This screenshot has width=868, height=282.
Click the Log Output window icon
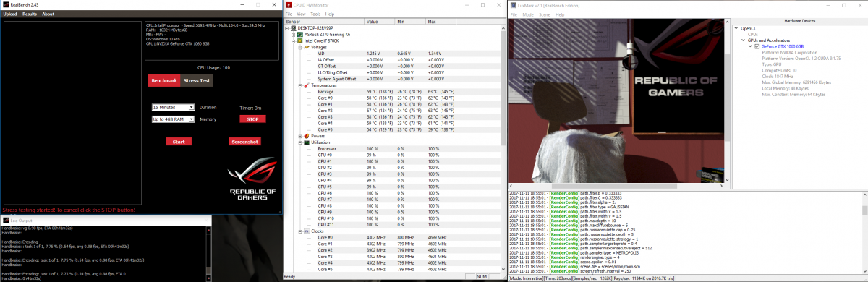(5, 220)
